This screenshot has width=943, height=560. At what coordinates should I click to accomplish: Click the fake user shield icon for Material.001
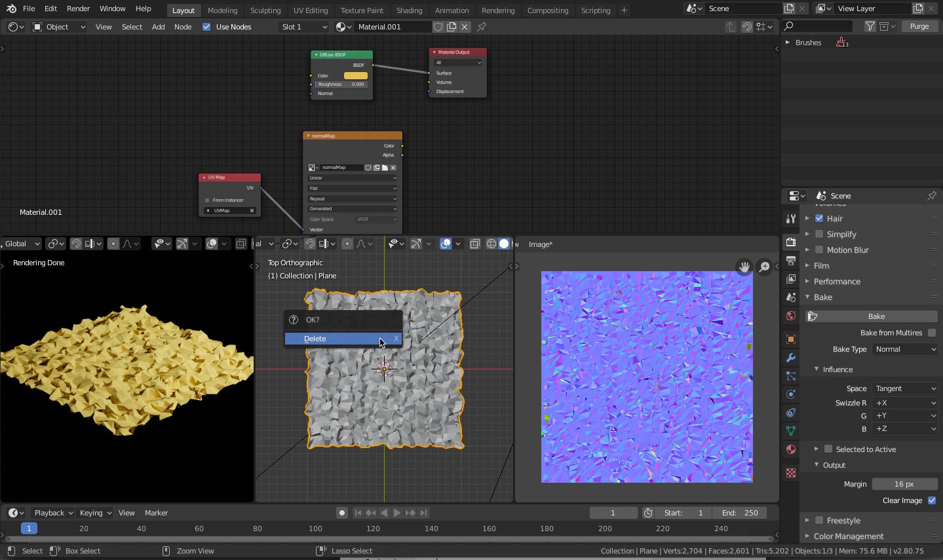click(x=438, y=27)
